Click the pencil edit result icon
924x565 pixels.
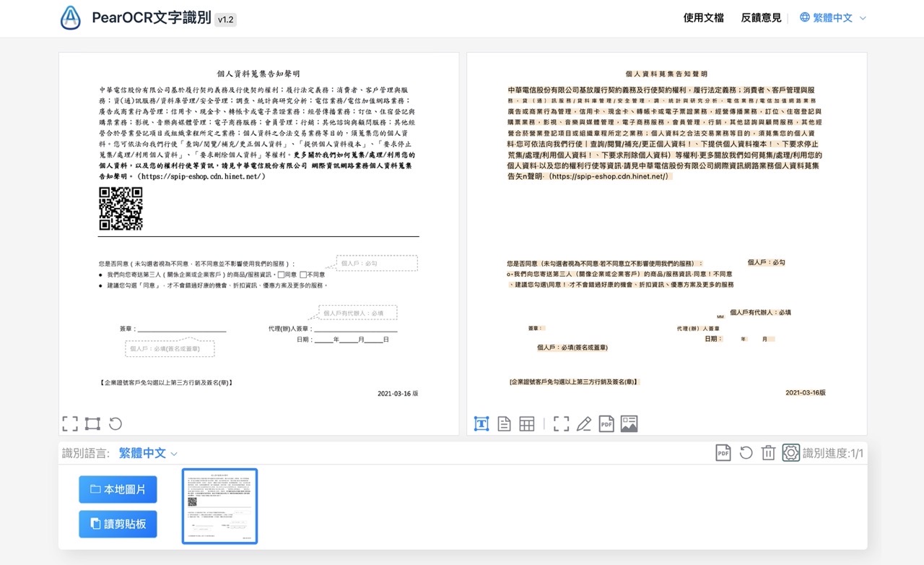tap(583, 424)
